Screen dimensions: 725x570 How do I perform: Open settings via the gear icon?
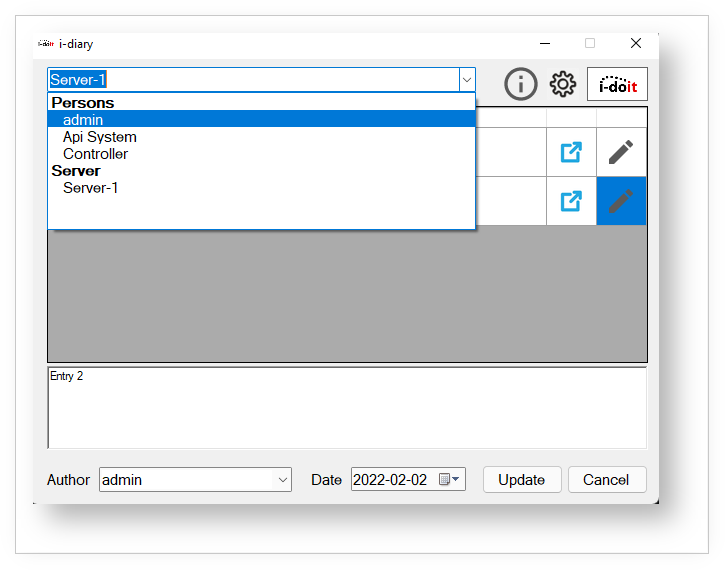[x=563, y=84]
